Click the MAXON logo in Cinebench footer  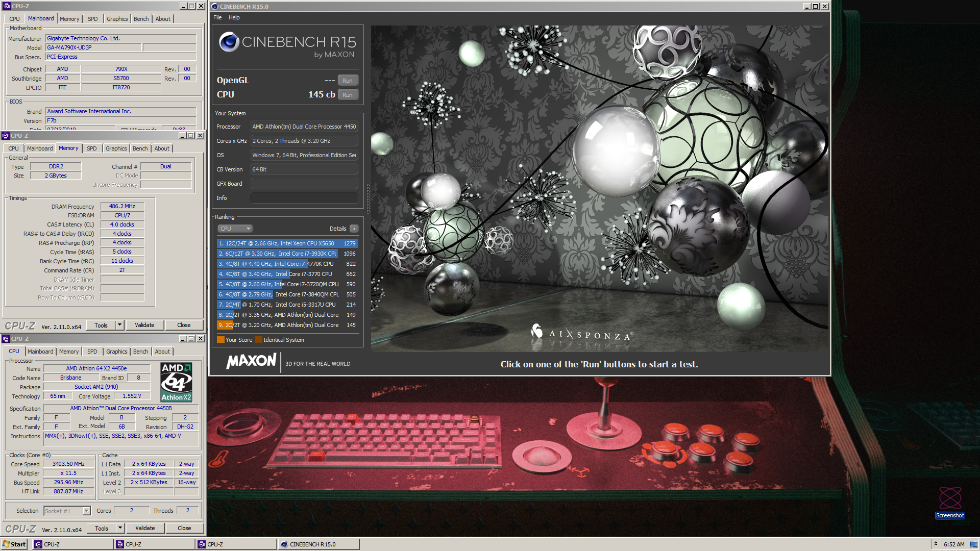(x=251, y=361)
